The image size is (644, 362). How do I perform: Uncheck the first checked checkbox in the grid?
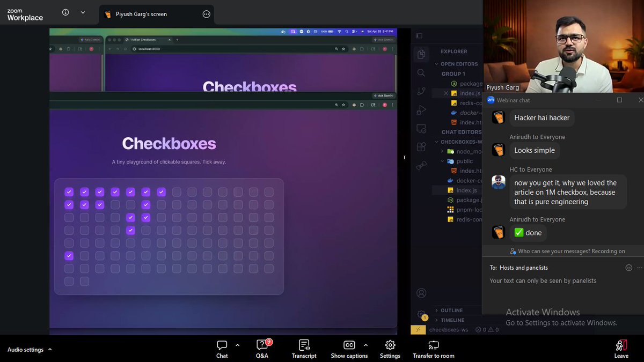[x=69, y=191]
